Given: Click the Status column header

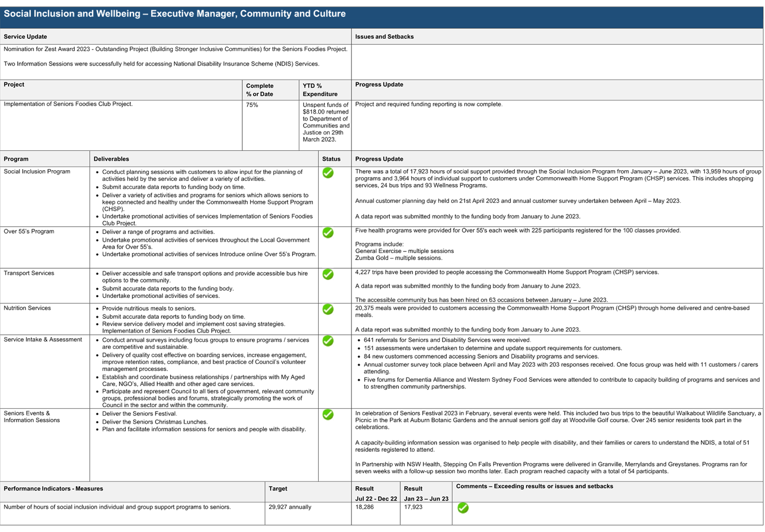Looking at the screenshot, I should pos(331,159).
